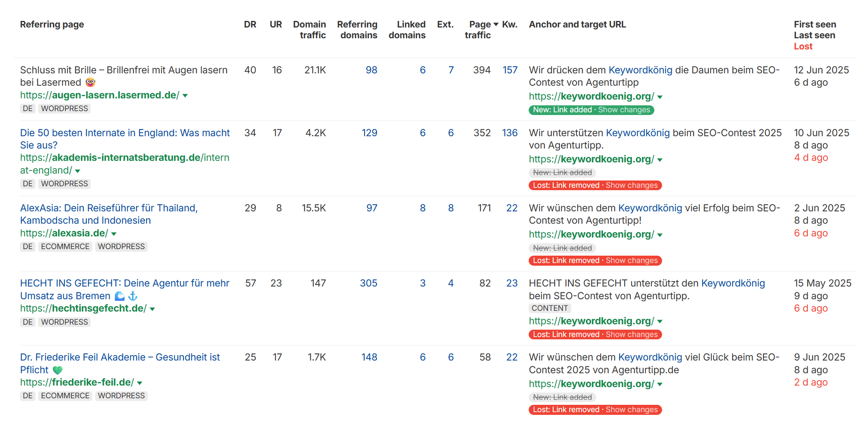Click Show changes in AlexAsia Lost badge
Image resolution: width=868 pixels, height=425 pixels.
632,260
